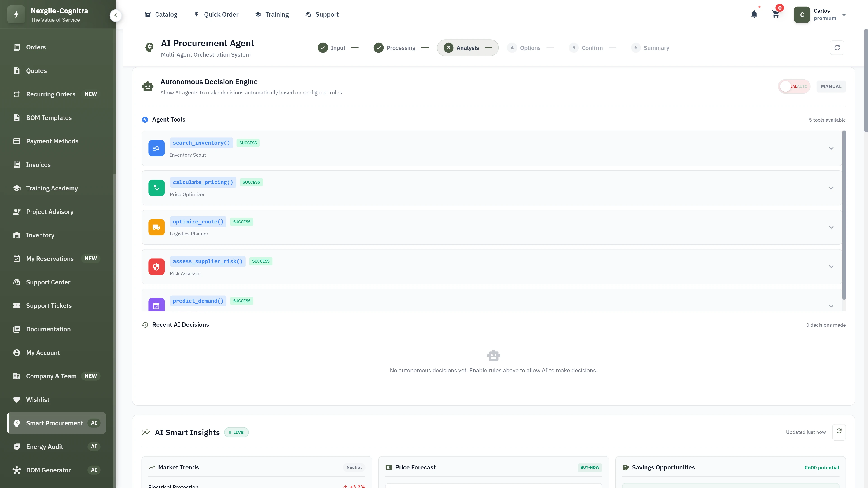This screenshot has height=488, width=868.
Task: Open the Catalog menu
Action: tap(161, 14)
